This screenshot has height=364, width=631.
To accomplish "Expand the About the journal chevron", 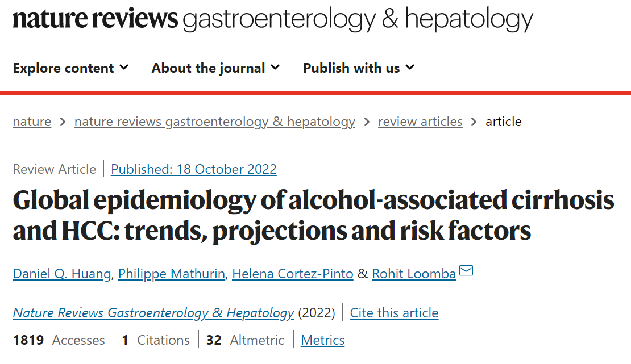I will click(x=275, y=68).
